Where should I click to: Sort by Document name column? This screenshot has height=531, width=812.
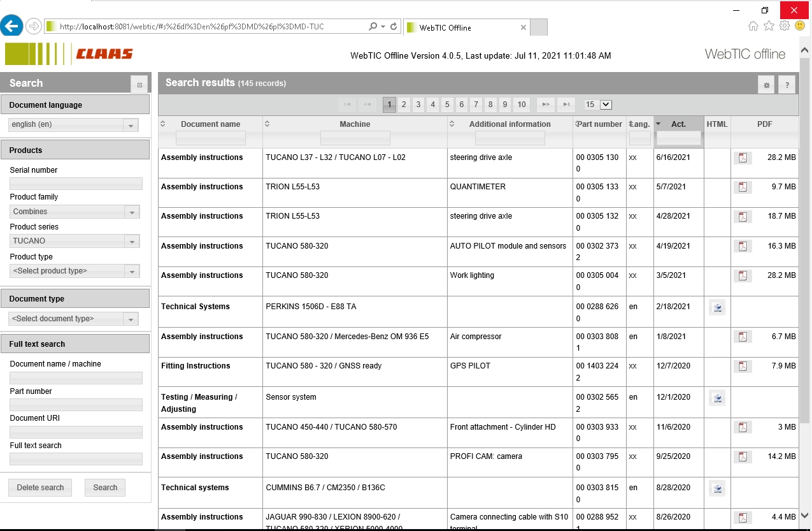pyautogui.click(x=211, y=124)
